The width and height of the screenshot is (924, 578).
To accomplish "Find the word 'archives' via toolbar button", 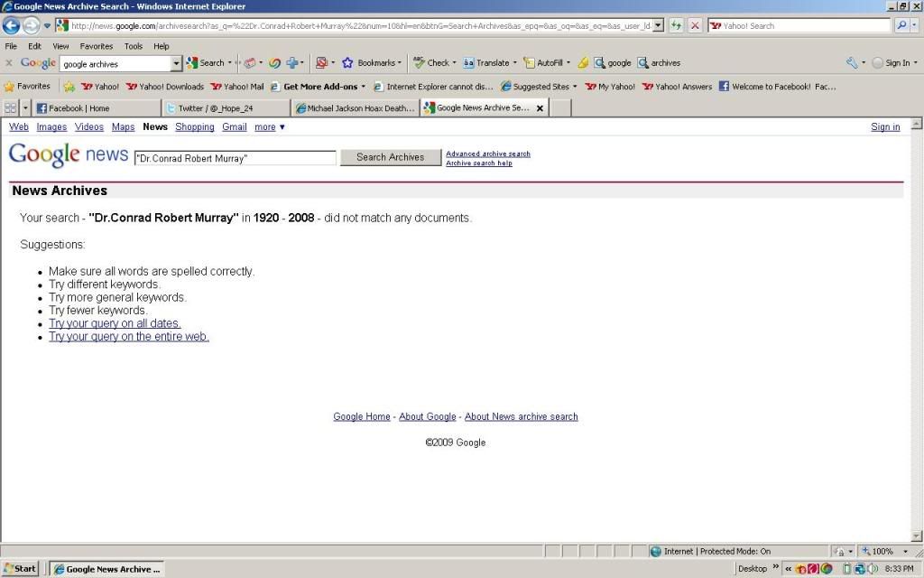I will pos(659,62).
